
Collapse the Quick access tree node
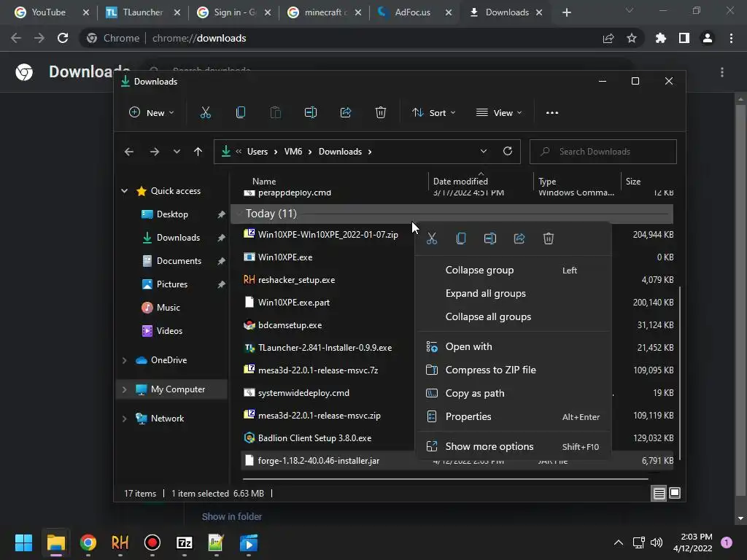coord(124,191)
